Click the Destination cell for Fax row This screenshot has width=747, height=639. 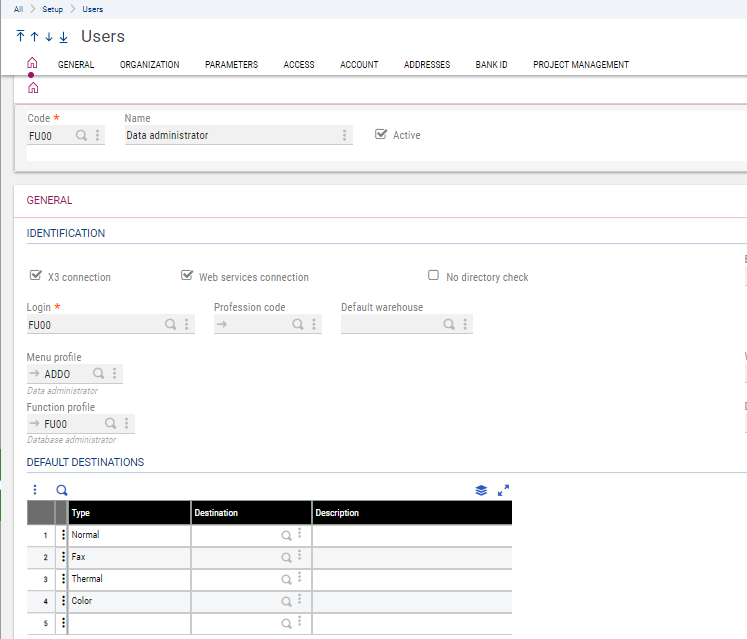pos(235,557)
